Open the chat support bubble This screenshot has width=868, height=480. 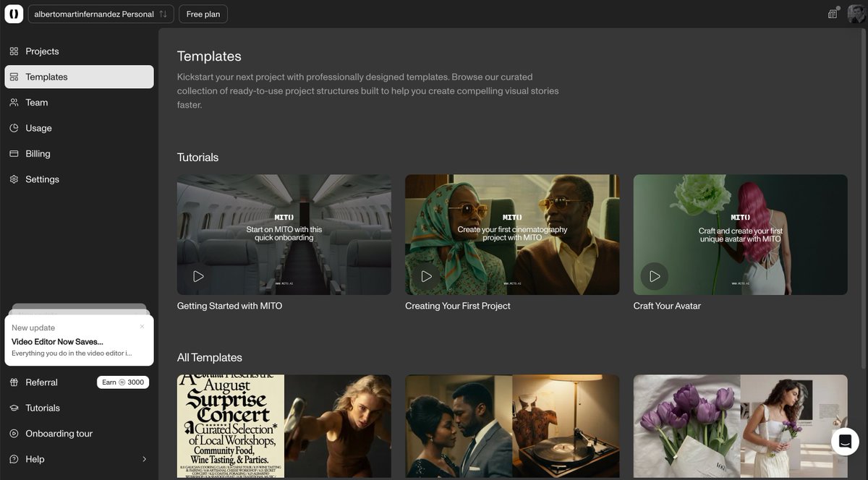tap(845, 442)
